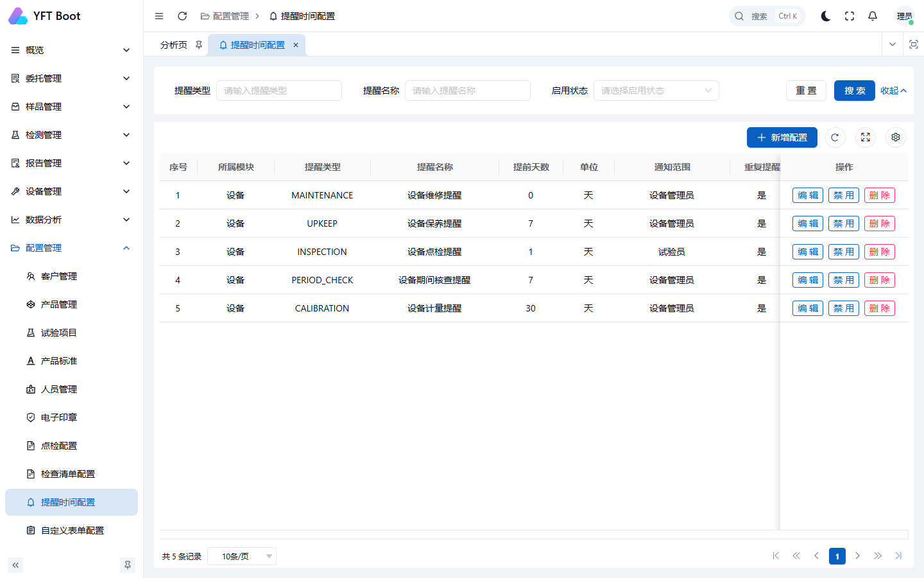Expand table to fullscreen icon
This screenshot has width=924, height=578.
866,137
